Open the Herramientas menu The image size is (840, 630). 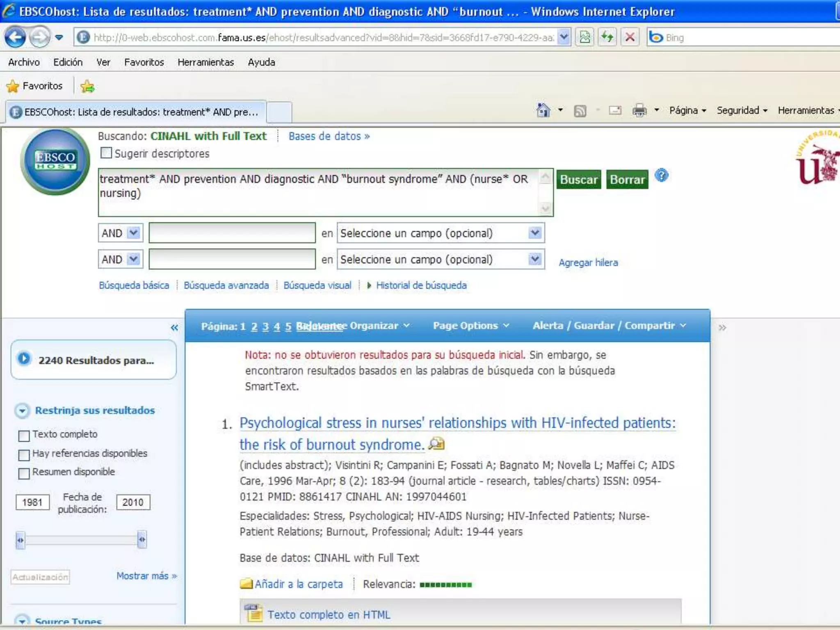click(205, 62)
